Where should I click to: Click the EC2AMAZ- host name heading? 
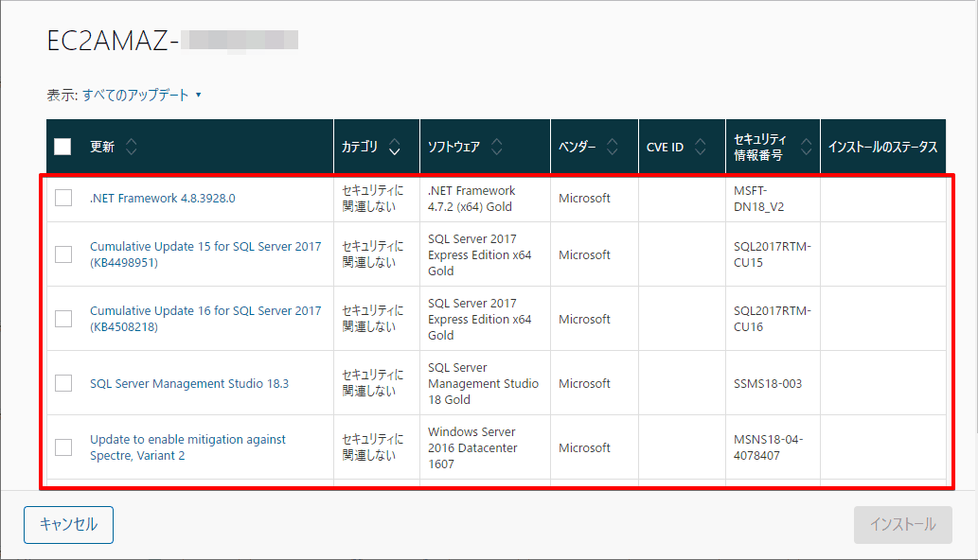point(113,41)
